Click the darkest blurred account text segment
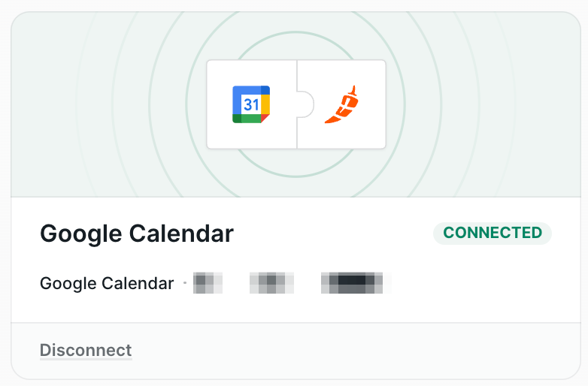 (352, 283)
